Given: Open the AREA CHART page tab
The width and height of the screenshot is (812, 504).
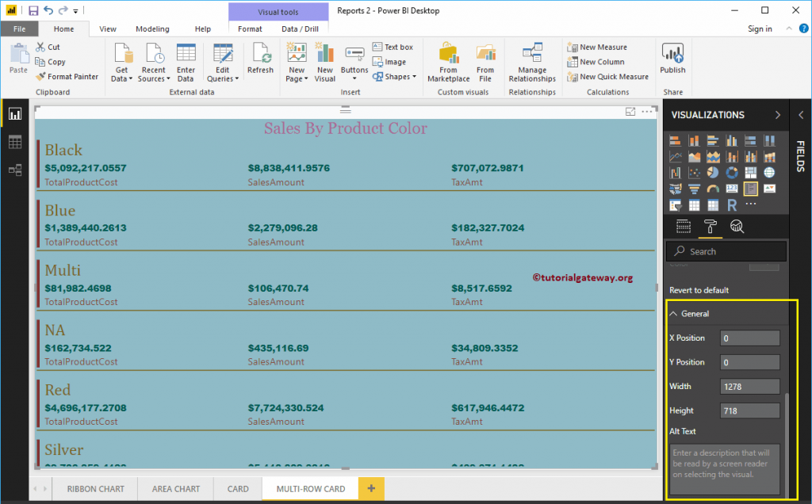Looking at the screenshot, I should click(175, 489).
